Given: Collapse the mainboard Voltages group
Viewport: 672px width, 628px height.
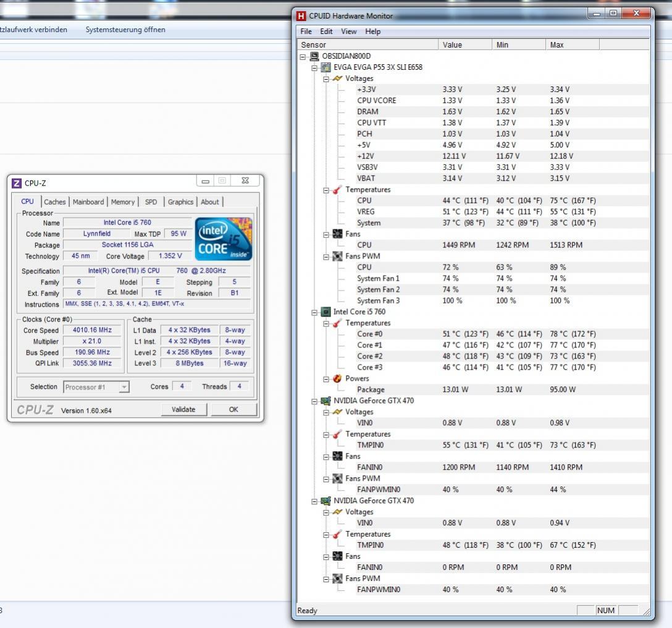Looking at the screenshot, I should click(x=326, y=79).
